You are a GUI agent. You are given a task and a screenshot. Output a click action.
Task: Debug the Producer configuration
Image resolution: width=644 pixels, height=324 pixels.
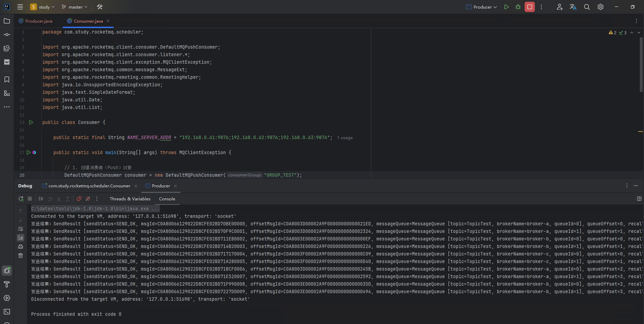click(x=518, y=7)
